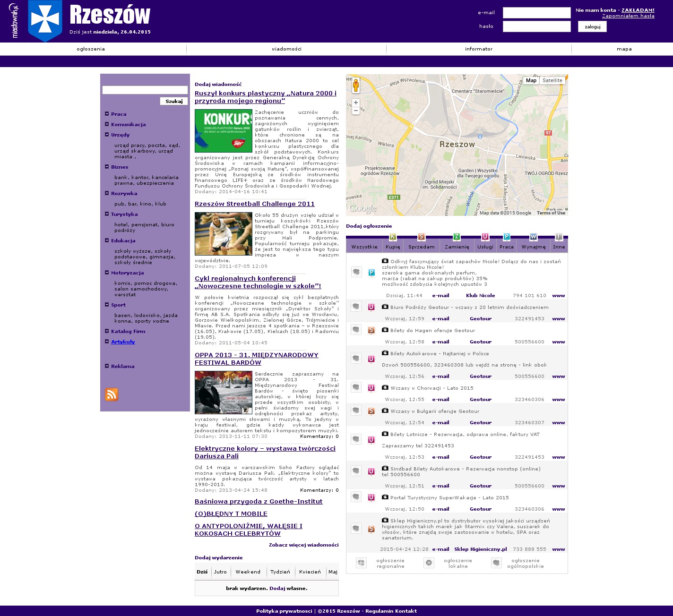Click the Dodaj ogłoszenie link
The height and width of the screenshot is (616, 673).
coord(369,226)
